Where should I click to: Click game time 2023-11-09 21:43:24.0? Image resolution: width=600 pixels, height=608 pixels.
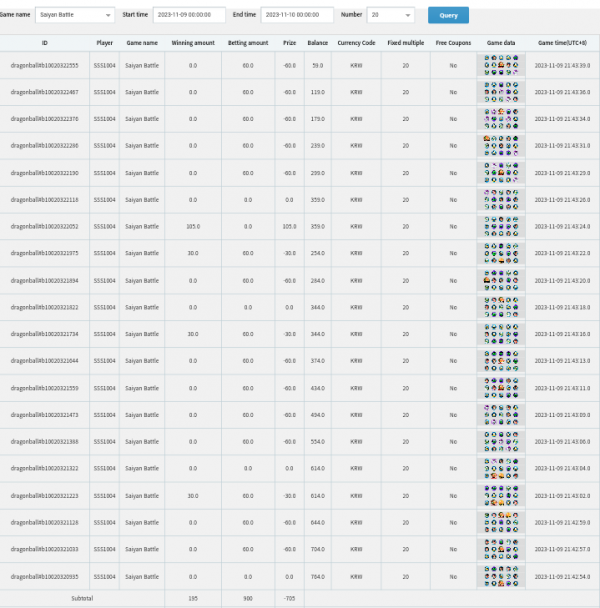pyautogui.click(x=562, y=226)
